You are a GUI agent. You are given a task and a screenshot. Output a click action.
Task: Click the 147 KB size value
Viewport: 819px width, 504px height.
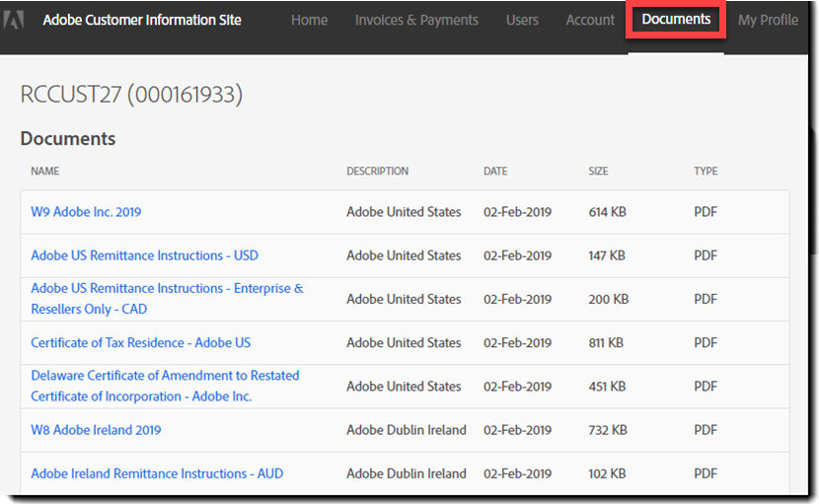[x=607, y=255]
